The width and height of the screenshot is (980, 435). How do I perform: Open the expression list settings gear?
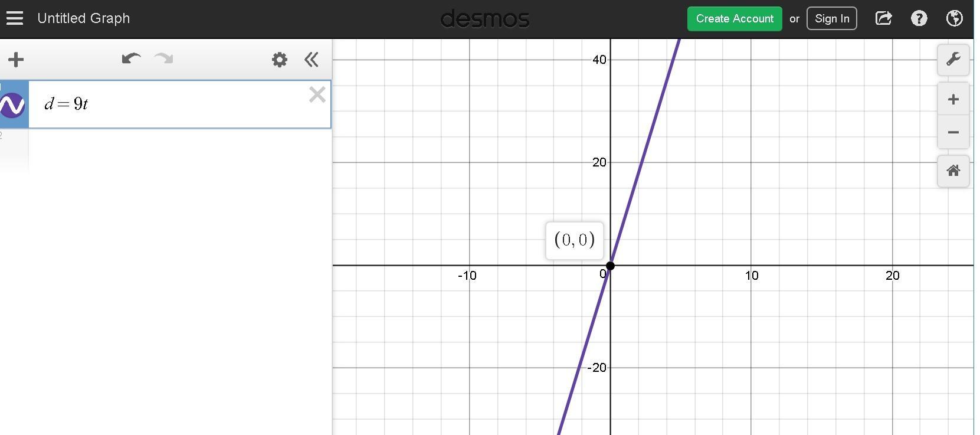(x=279, y=60)
